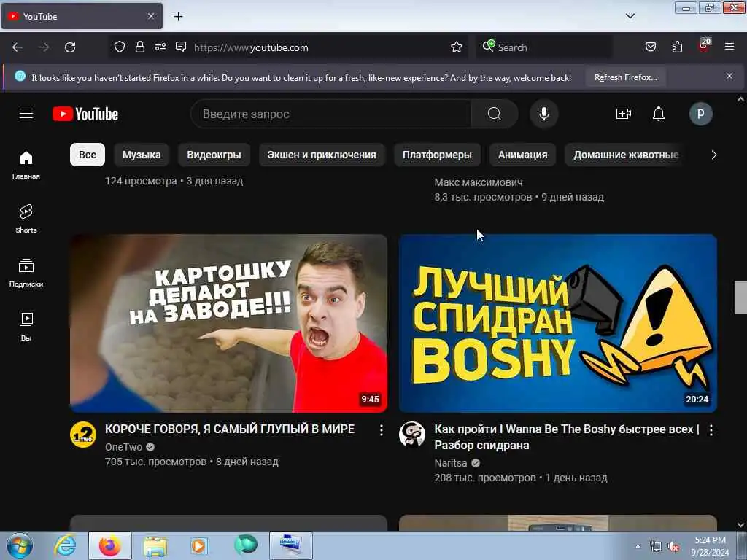The width and height of the screenshot is (747, 560).
Task: Open the OneTwo channel avatar
Action: tap(83, 435)
